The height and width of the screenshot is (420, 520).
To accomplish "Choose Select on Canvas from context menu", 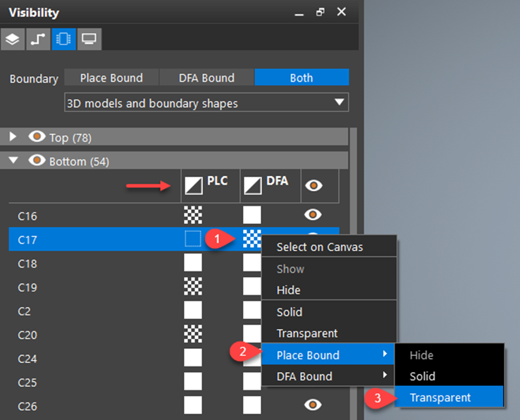I will click(329, 247).
